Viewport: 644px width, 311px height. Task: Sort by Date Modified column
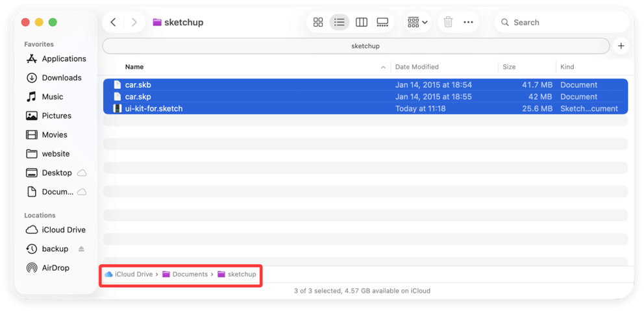(417, 67)
